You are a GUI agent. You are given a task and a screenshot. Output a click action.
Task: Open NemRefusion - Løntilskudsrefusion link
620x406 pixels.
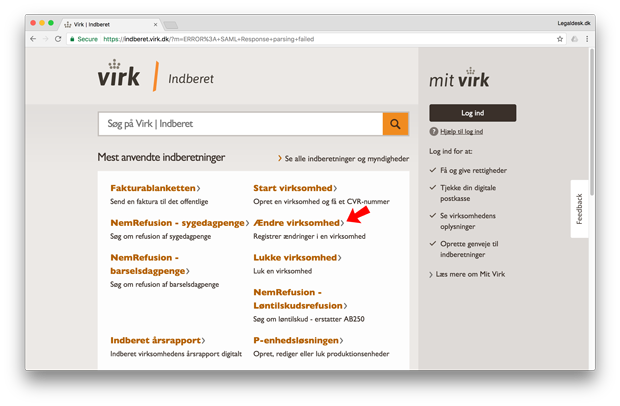click(300, 299)
